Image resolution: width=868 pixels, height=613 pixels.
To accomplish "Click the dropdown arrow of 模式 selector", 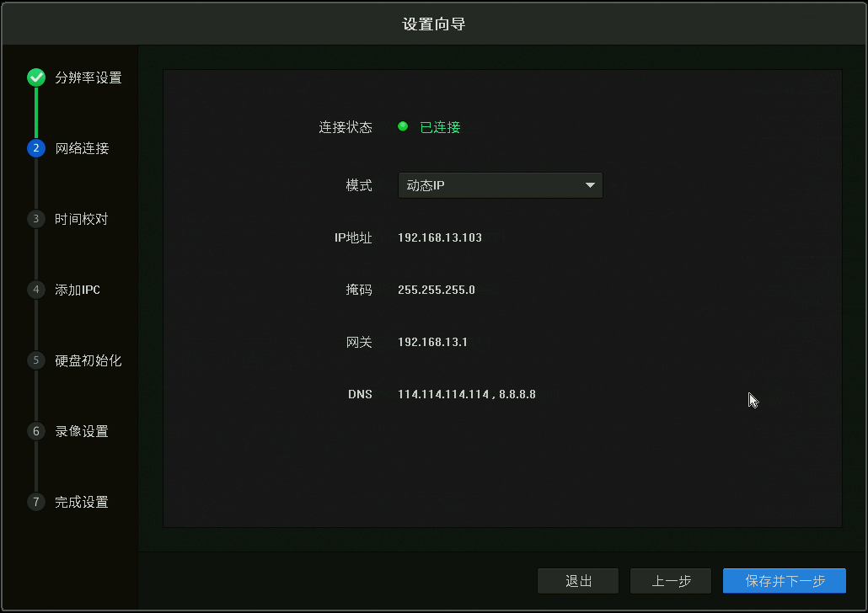I will tap(590, 185).
